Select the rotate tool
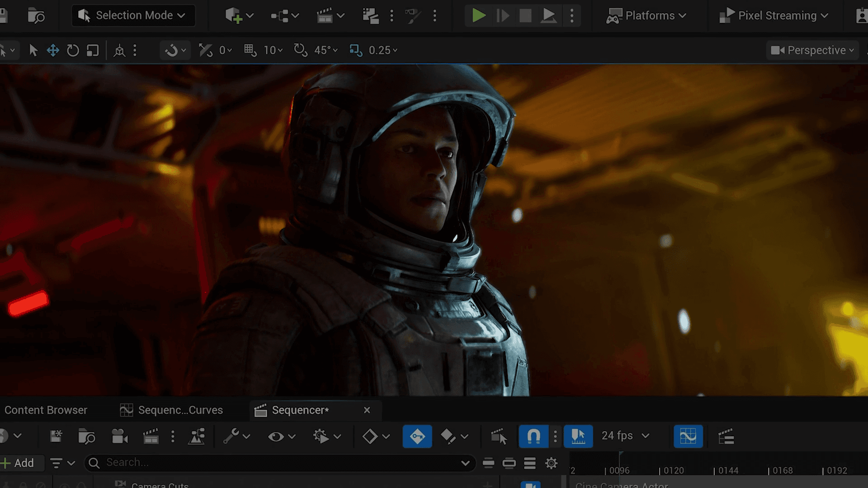This screenshot has height=488, width=868. (73, 50)
